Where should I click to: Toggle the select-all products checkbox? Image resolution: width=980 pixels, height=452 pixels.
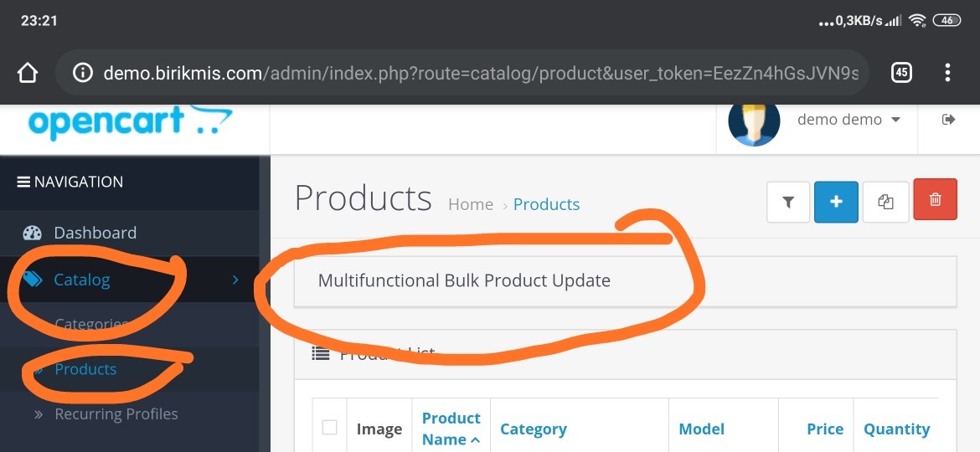coord(329,428)
